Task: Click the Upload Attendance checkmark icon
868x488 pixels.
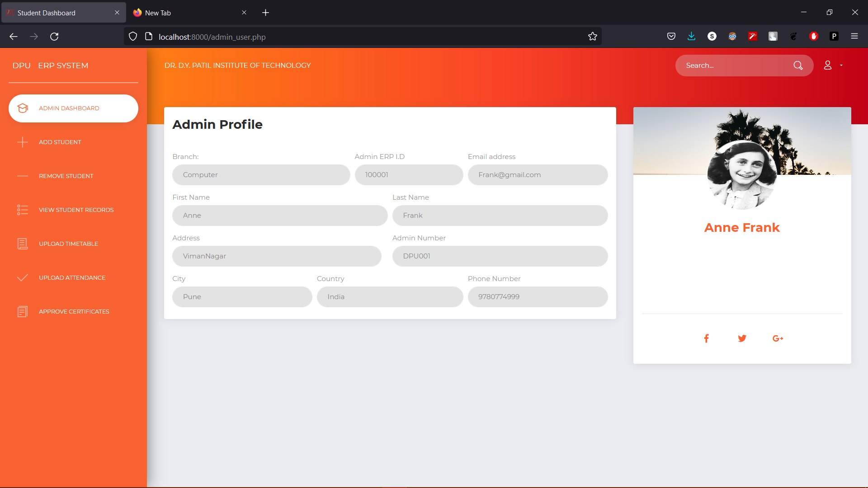Action: pos(23,277)
